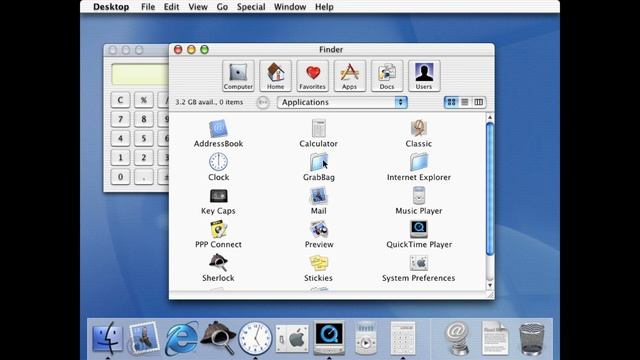Viewport: 640px width, 360px height.
Task: Launch Internet Explorer from the Dock
Action: click(181, 338)
